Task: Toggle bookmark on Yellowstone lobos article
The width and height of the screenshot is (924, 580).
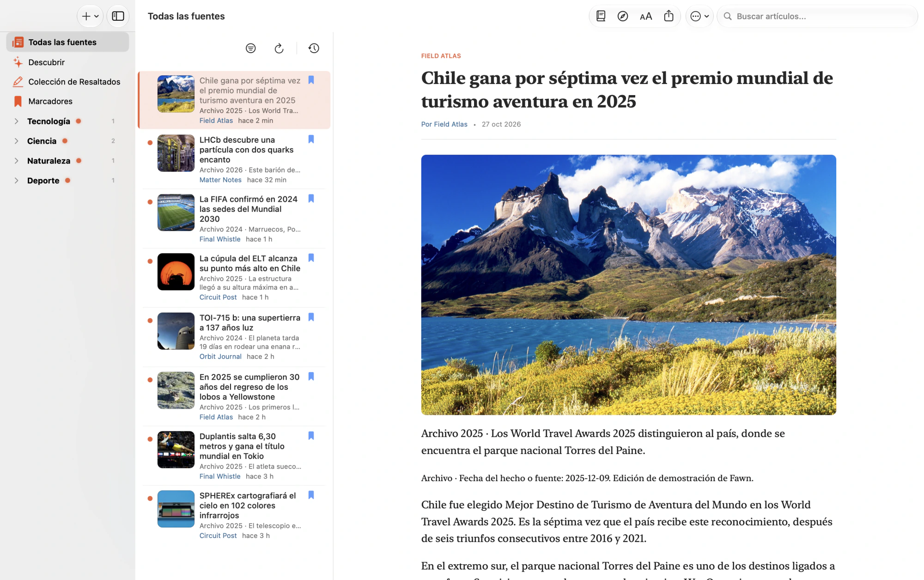Action: tap(311, 376)
